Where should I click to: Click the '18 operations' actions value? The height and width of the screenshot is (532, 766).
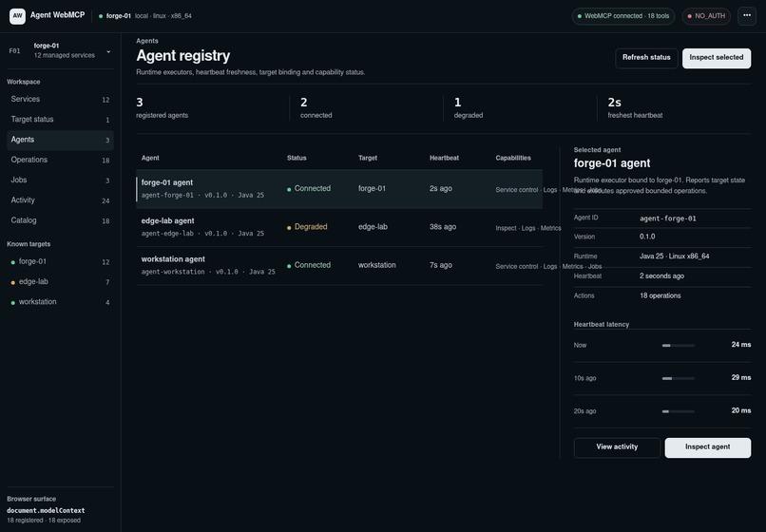(660, 296)
